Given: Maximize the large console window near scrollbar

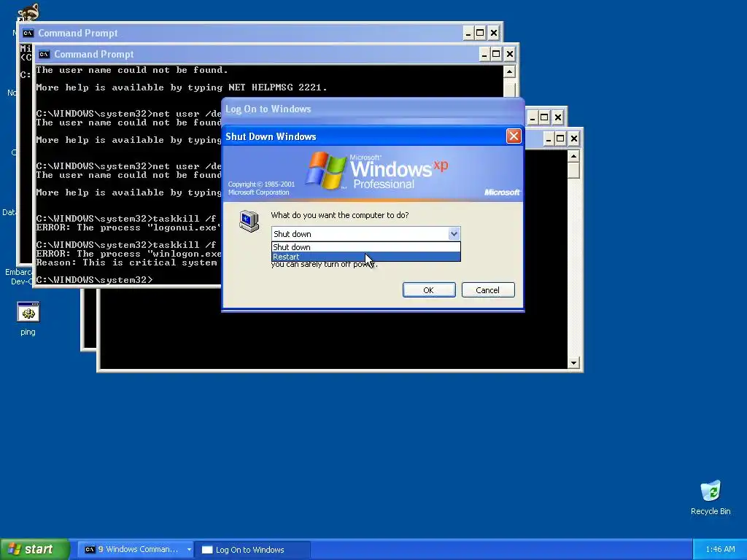Looking at the screenshot, I should point(561,139).
